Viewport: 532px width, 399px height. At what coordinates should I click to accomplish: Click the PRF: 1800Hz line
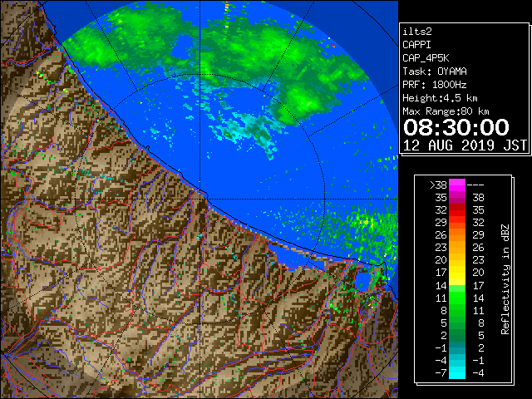(435, 85)
